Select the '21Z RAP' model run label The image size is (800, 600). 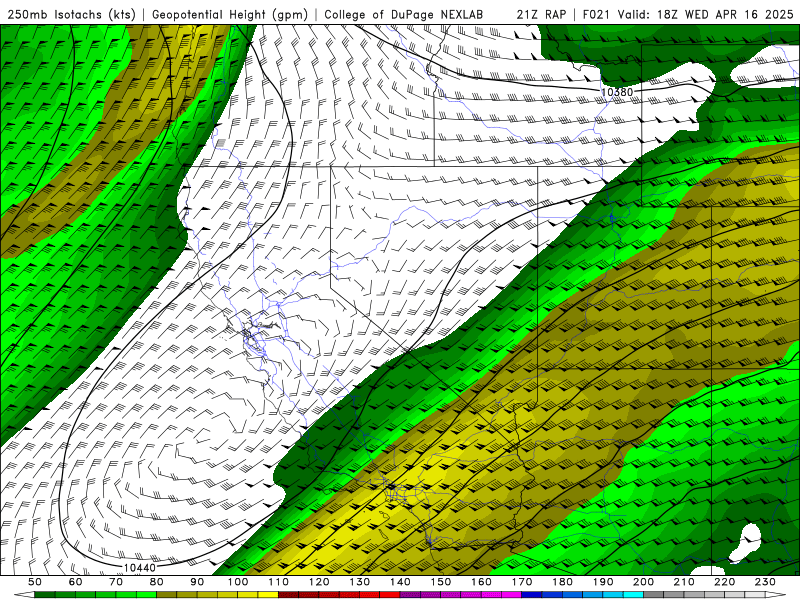click(x=541, y=15)
